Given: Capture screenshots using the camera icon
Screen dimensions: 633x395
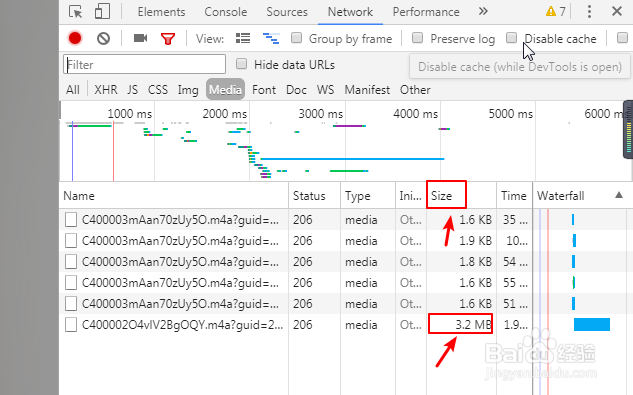Looking at the screenshot, I should [140, 38].
